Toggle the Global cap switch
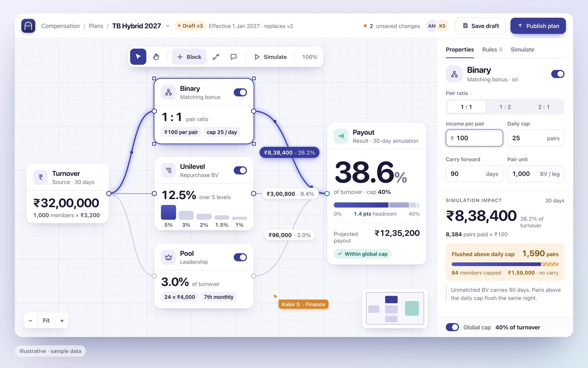This screenshot has width=588, height=368. [x=452, y=327]
